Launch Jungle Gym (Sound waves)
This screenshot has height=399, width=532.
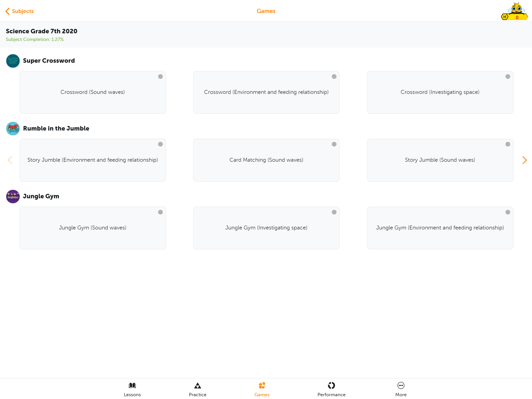pos(93,228)
